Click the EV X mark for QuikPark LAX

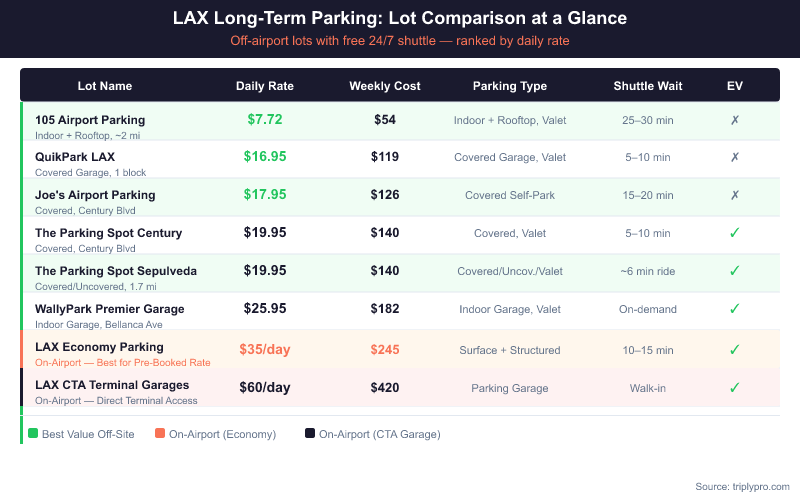734,157
